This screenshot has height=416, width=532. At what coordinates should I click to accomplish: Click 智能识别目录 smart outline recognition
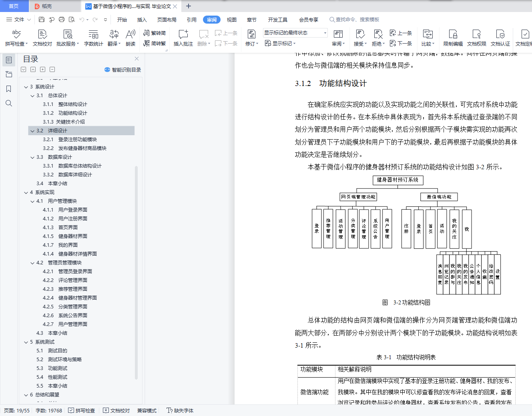122,70
